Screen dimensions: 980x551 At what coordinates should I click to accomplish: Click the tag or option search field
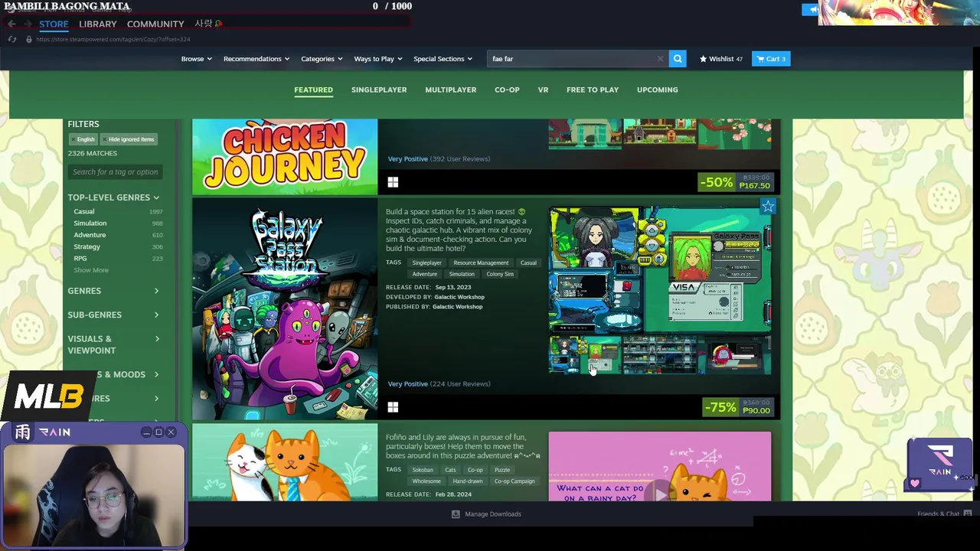pos(115,172)
